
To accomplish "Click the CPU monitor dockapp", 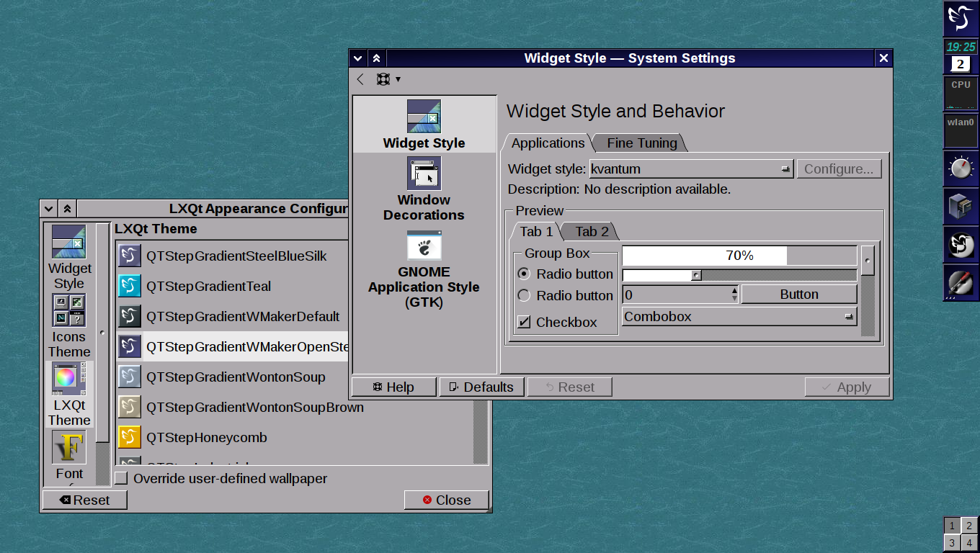I will tap(961, 93).
